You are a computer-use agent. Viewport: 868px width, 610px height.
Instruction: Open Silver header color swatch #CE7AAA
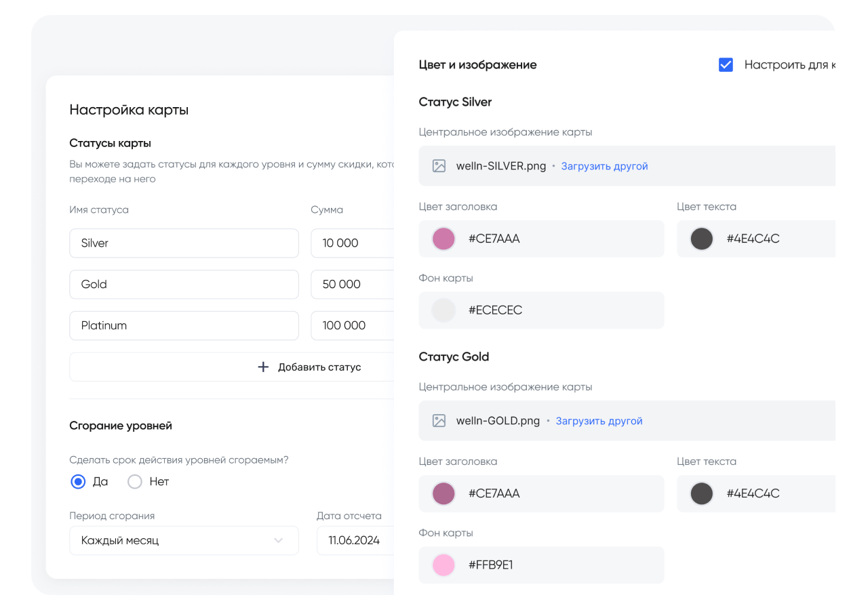coord(443,239)
